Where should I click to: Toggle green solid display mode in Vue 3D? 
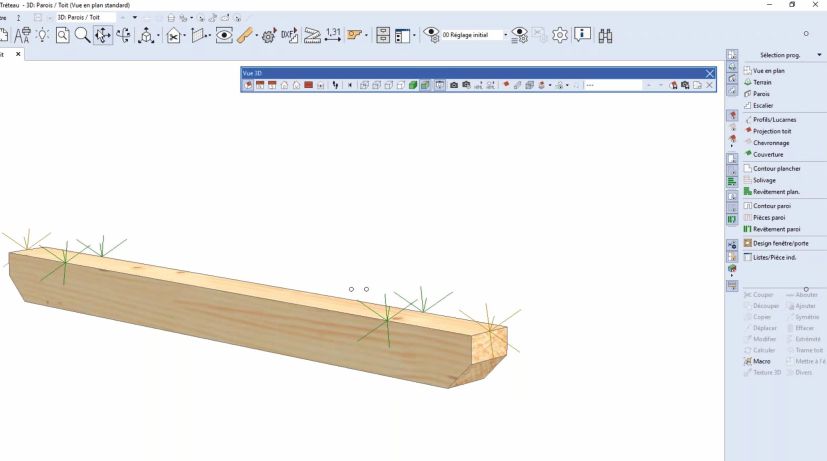click(412, 85)
